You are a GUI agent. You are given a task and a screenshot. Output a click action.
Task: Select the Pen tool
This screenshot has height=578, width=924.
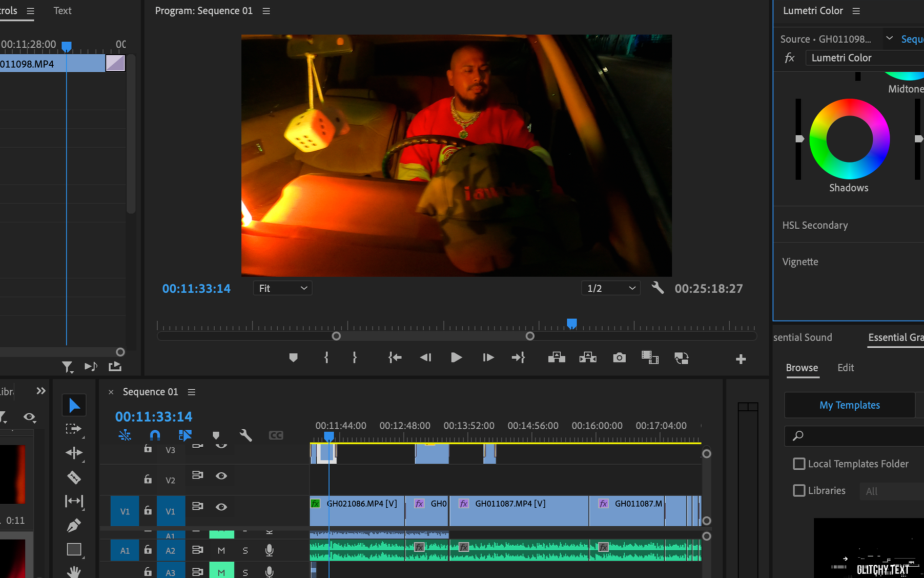click(74, 525)
